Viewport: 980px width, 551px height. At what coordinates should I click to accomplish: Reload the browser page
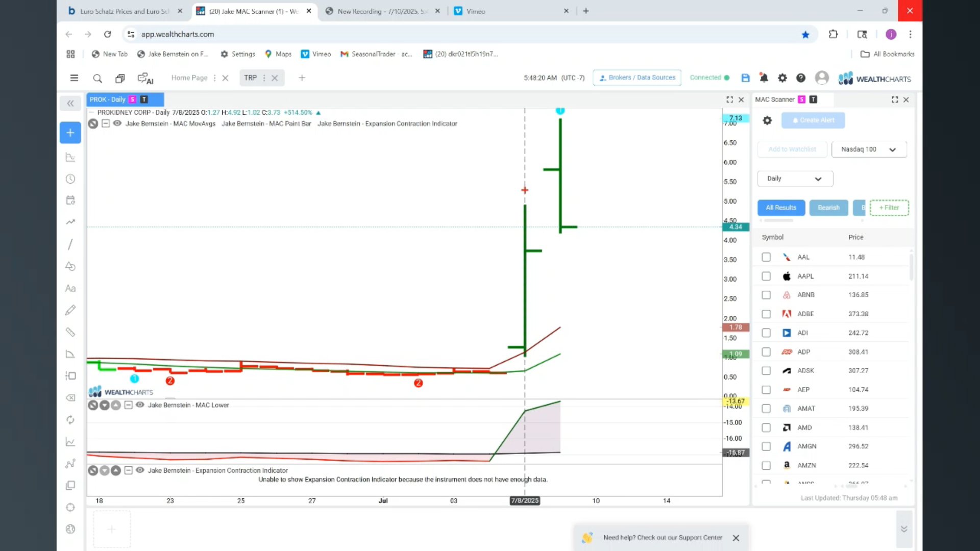click(x=107, y=34)
